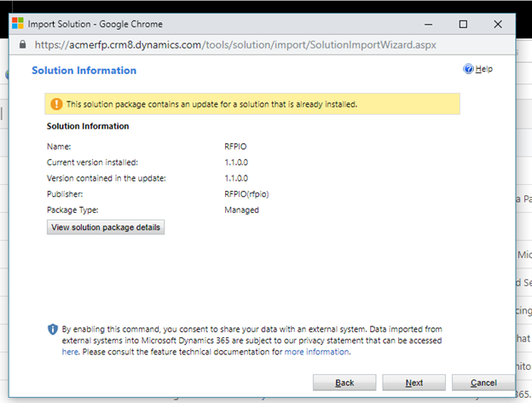The height and width of the screenshot is (403, 532).
Task: Click the 'Publisher:' field label
Action: [65, 194]
